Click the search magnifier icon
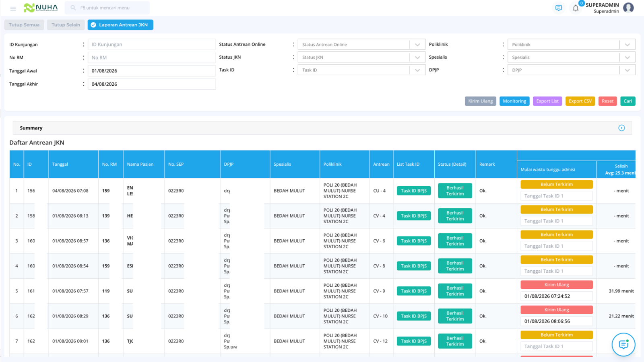Screen dimensions: 644x362 tap(73, 8)
